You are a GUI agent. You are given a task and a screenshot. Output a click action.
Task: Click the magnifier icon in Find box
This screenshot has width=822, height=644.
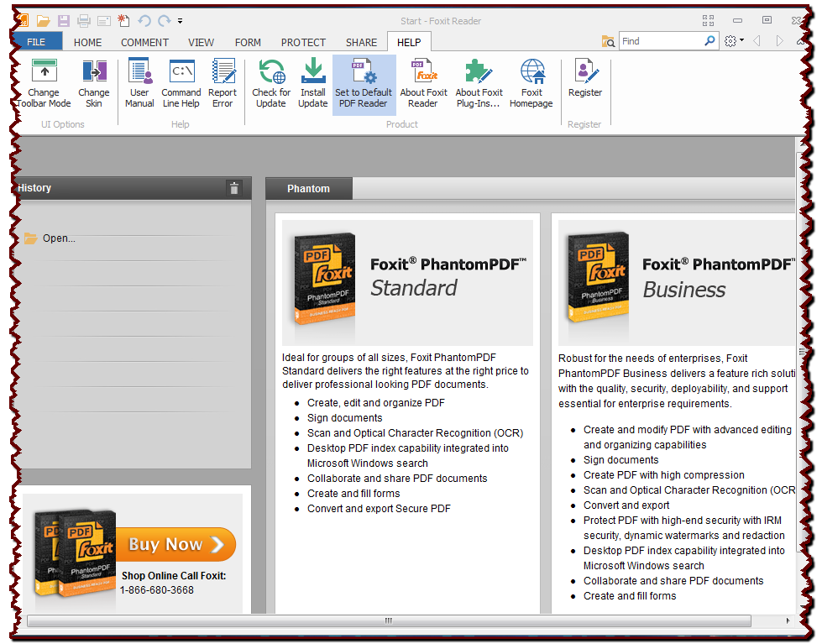tap(709, 41)
